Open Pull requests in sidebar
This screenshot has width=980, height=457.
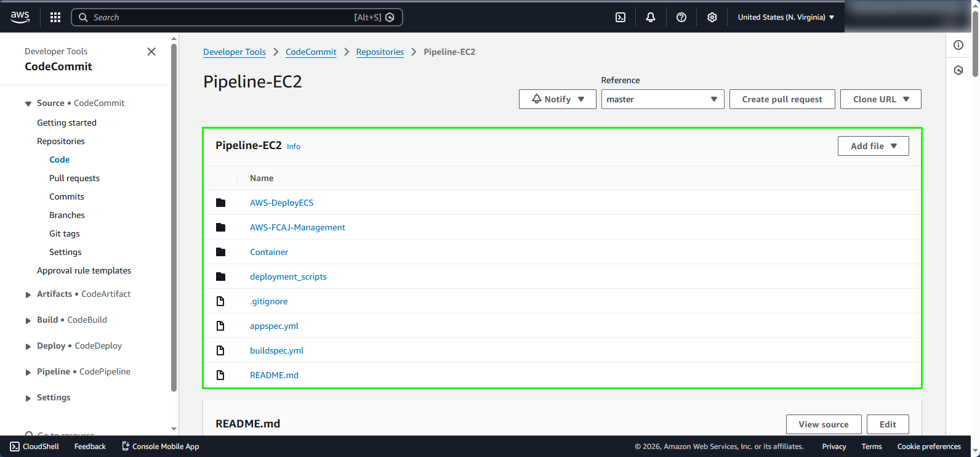[74, 178]
